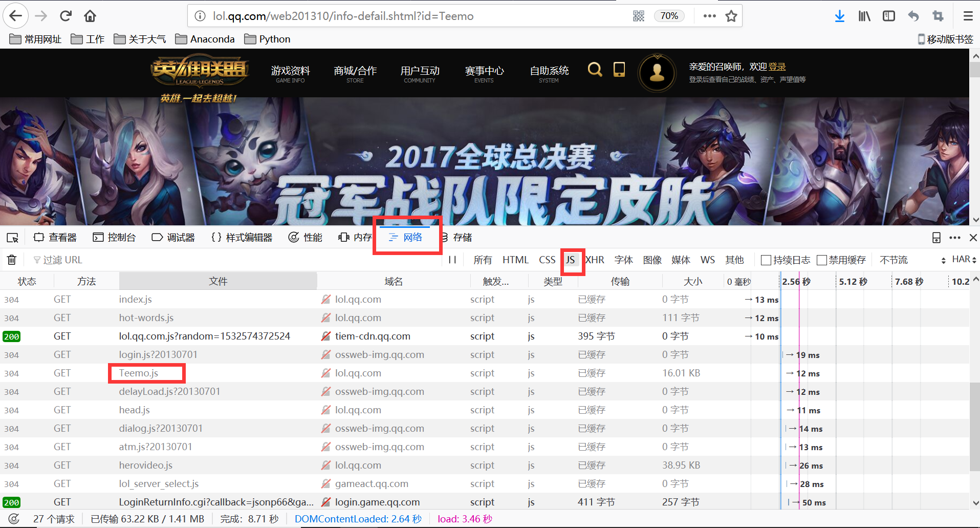Open the summoner avatar profile icon
Screen dimensions: 980x528
[x=657, y=73]
